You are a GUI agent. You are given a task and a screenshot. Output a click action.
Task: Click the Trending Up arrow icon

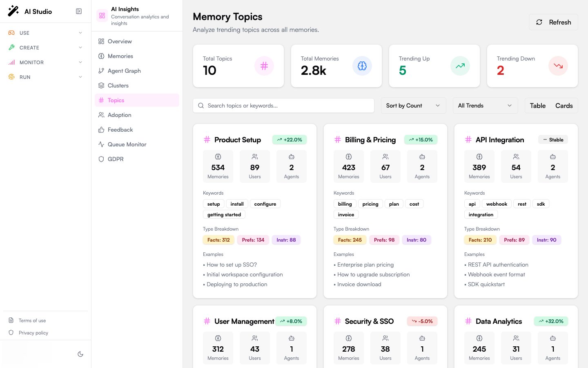pos(460,66)
